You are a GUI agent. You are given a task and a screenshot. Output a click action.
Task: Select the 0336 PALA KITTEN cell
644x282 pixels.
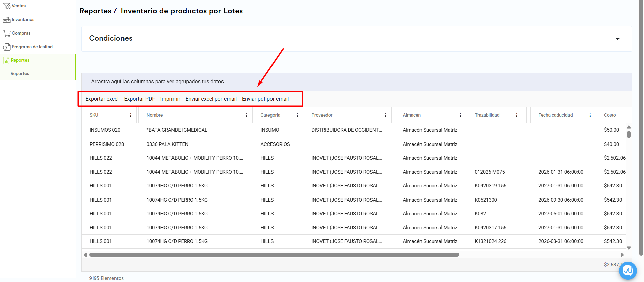167,144
